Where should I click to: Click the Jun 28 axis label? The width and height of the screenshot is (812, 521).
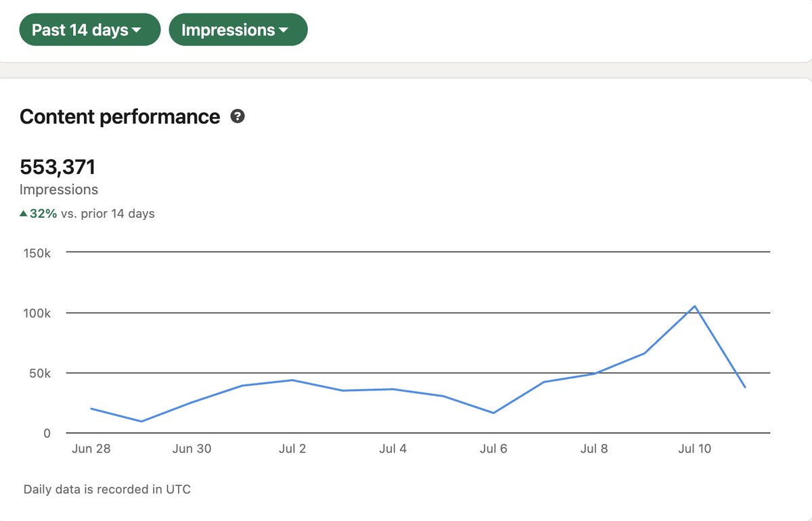point(91,448)
